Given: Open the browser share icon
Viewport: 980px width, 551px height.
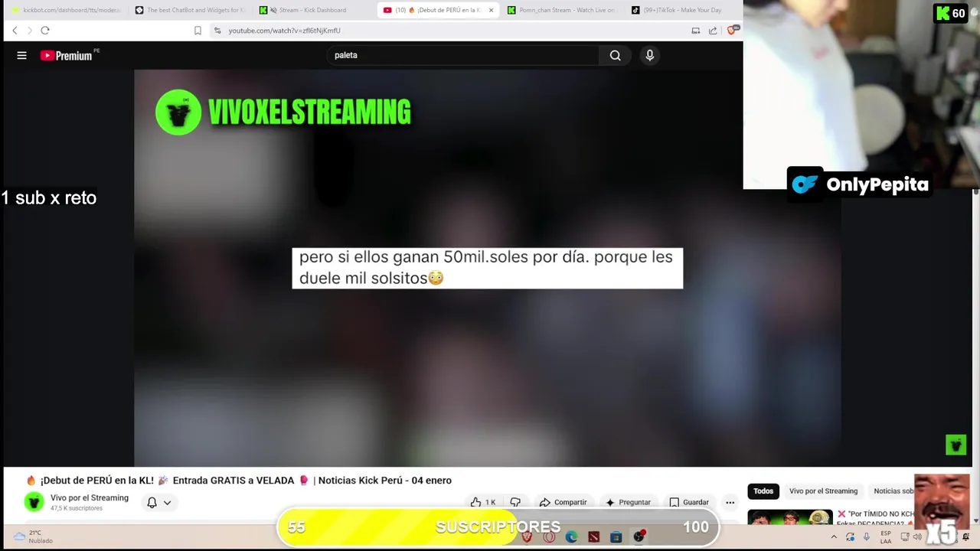Looking at the screenshot, I should pyautogui.click(x=713, y=31).
